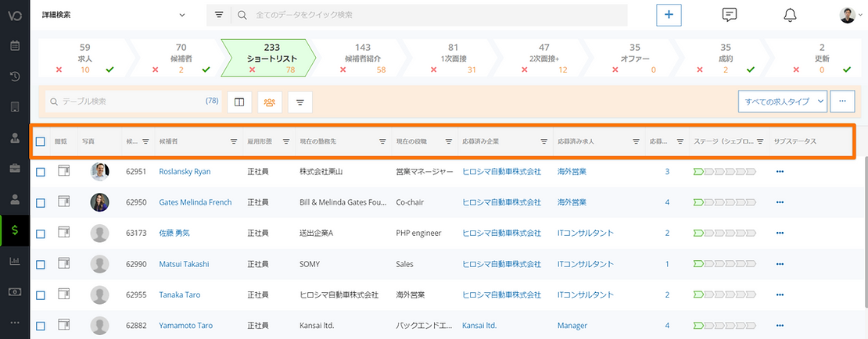This screenshot has height=339, width=868.
Task: Open preview icon for Roslansky Ryan row
Action: (64, 171)
